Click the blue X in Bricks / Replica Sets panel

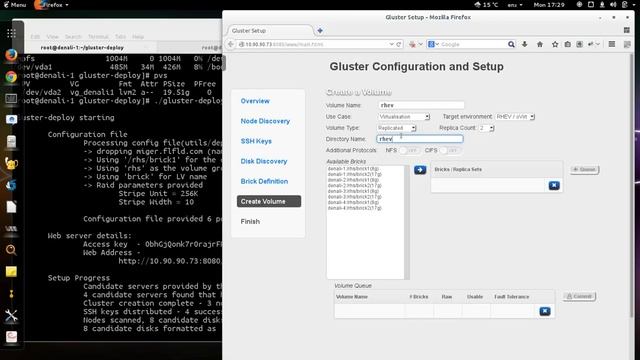(554, 185)
